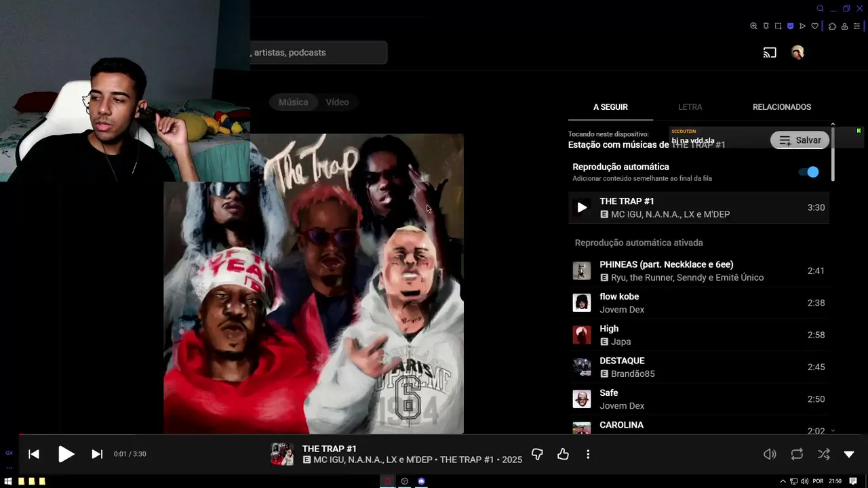This screenshot has width=868, height=488.
Task: Open artist link Japa
Action: 621,342
